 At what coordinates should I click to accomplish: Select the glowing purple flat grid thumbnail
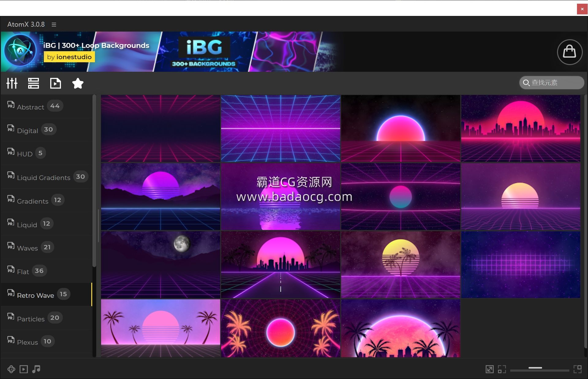click(x=521, y=265)
